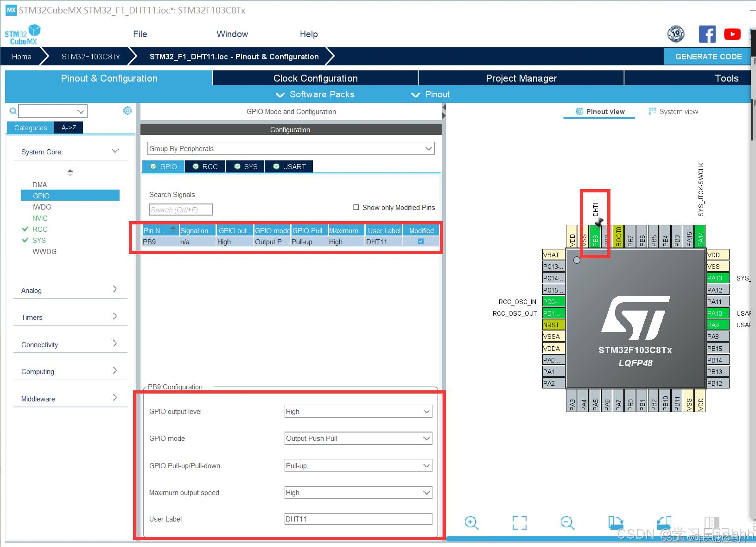Screen dimensions: 756x547
Task: Select NVIC under System Core
Action: coord(40,218)
